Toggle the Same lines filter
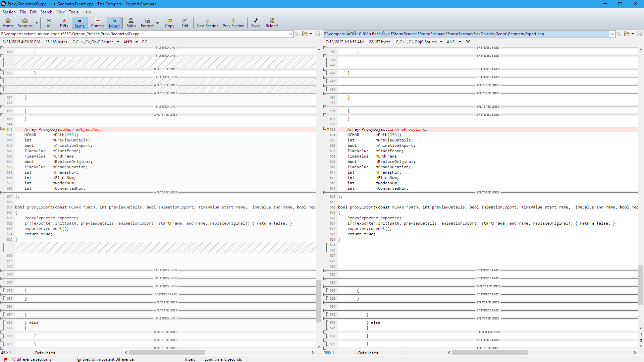Viewport: 644px width, 362px height. (79, 22)
